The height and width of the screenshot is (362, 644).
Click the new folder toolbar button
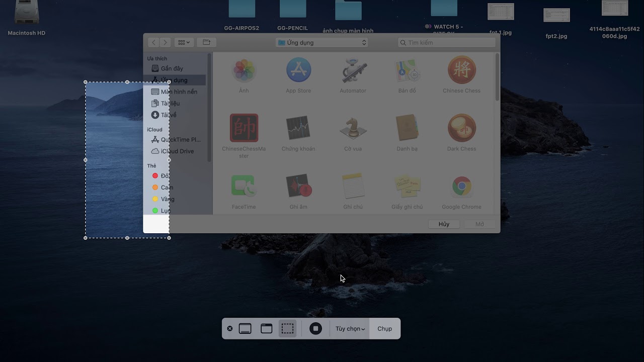pos(206,43)
